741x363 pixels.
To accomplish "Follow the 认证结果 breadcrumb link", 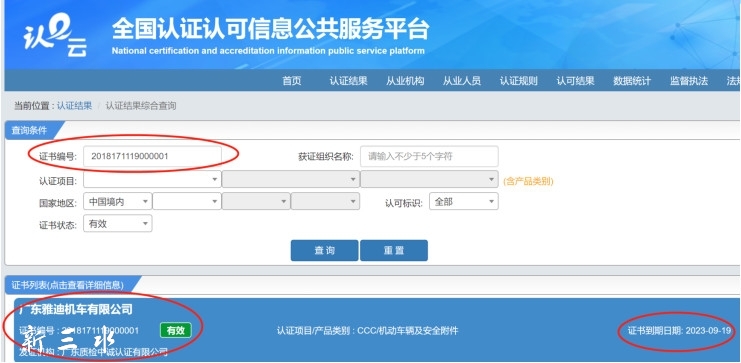I will point(74,106).
